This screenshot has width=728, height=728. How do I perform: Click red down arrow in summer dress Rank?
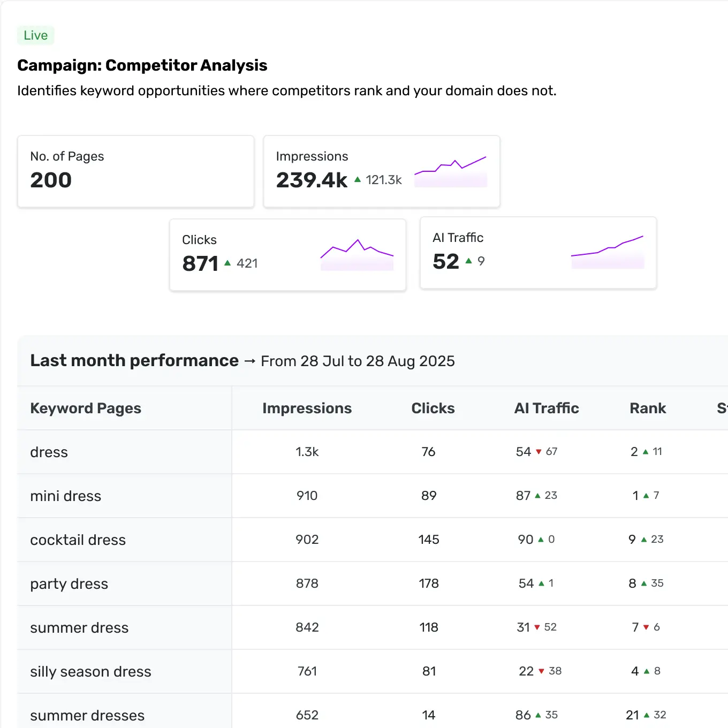point(646,627)
